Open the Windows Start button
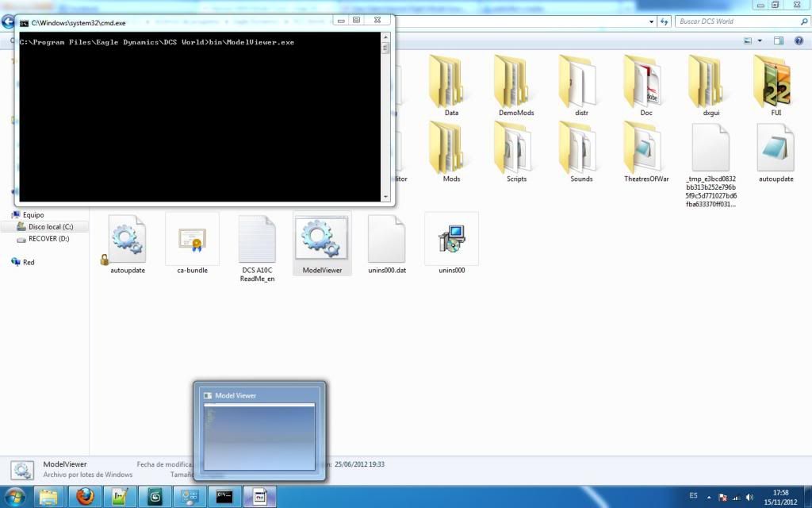The height and width of the screenshot is (508, 812). point(15,497)
